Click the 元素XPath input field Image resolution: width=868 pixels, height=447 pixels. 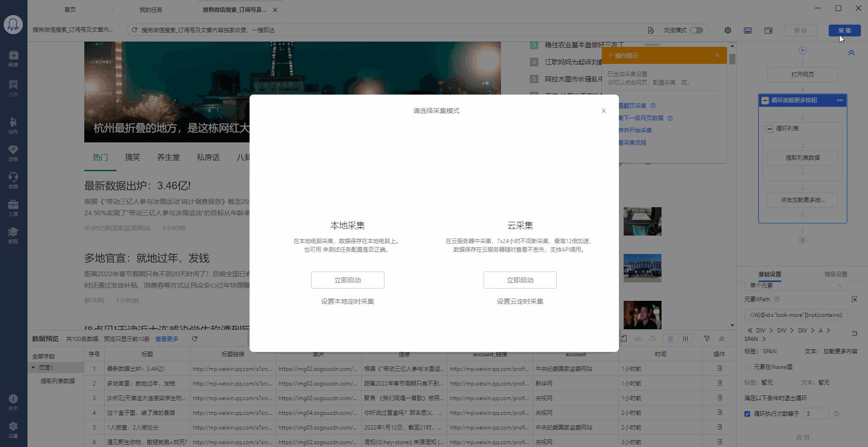point(796,315)
